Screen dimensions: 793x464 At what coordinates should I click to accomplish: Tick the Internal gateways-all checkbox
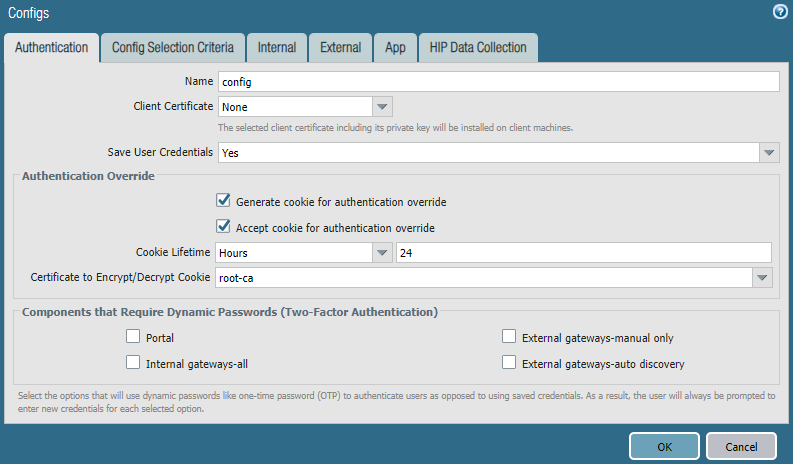(x=134, y=363)
